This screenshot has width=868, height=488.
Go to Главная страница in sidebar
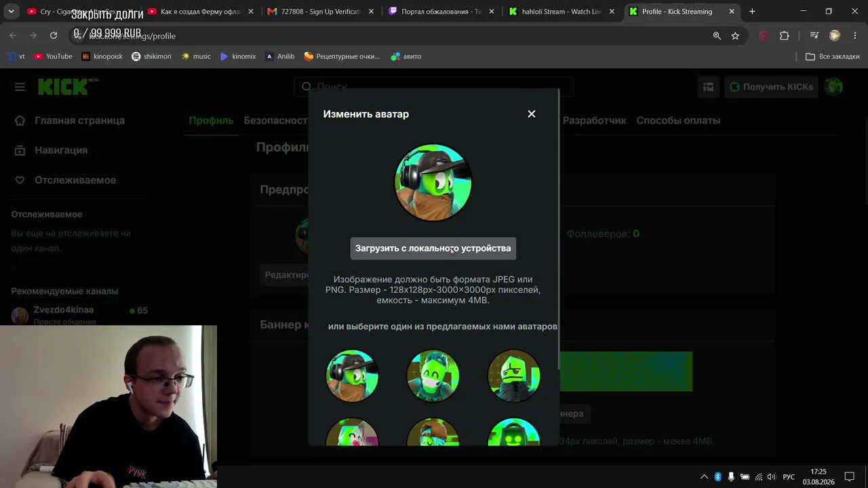79,121
